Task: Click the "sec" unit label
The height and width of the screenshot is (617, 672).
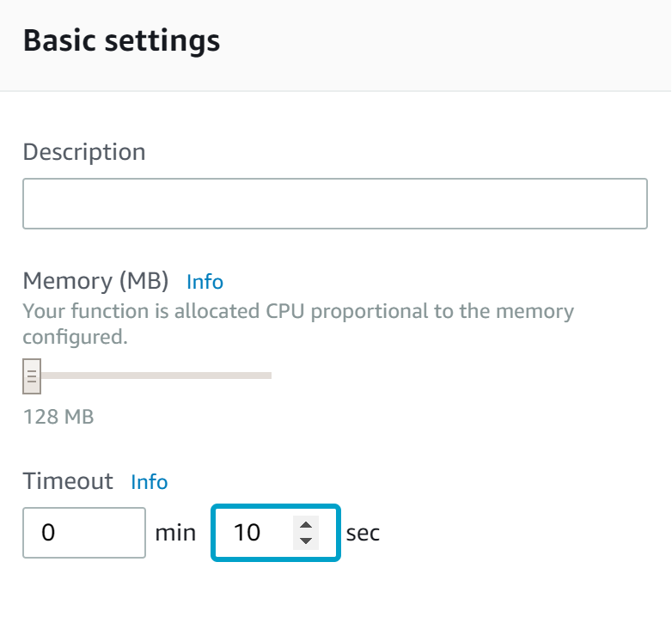Action: (x=363, y=533)
